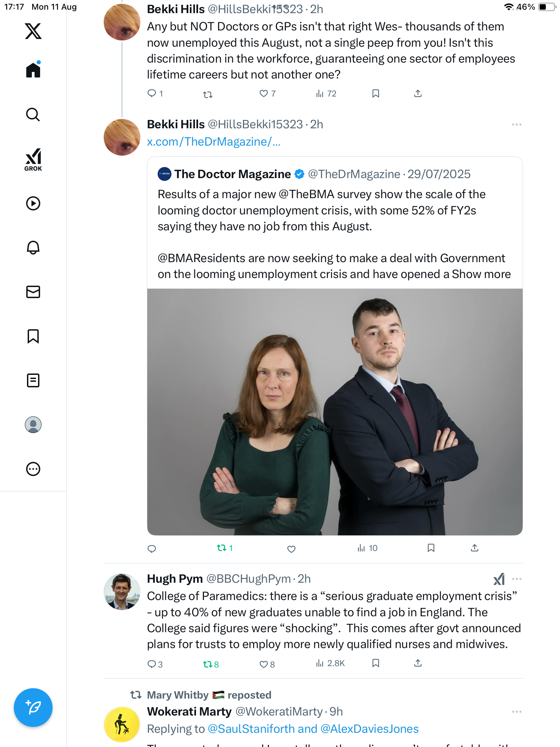Open more options on Bekki Hills' quote post
This screenshot has width=560, height=747.
point(516,124)
